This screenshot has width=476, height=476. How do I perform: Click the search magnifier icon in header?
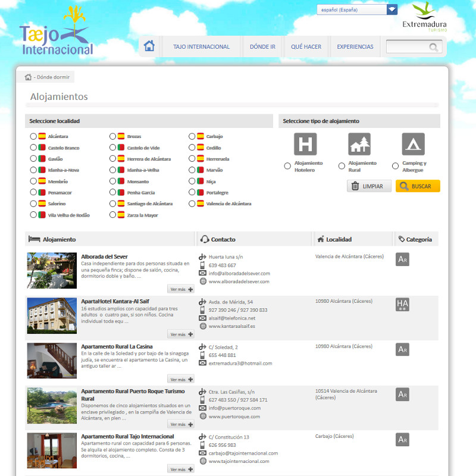[434, 47]
